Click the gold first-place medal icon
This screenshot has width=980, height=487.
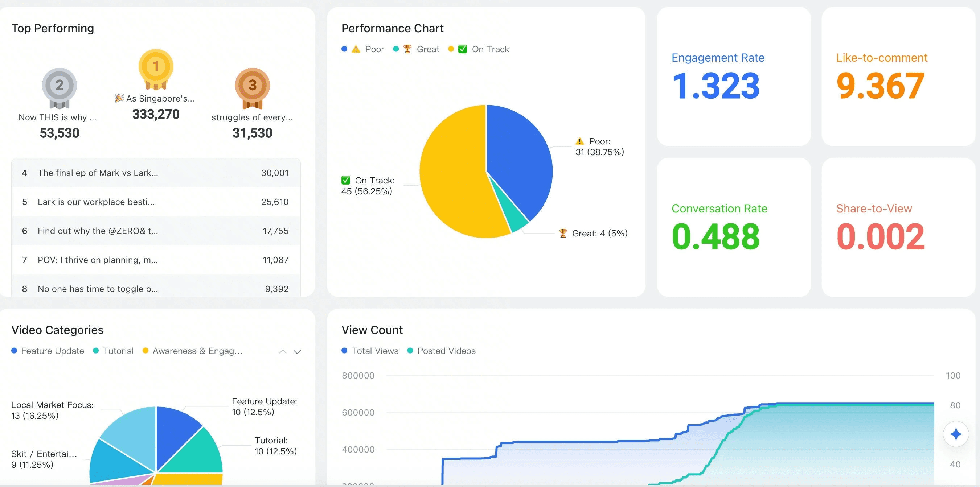(156, 69)
